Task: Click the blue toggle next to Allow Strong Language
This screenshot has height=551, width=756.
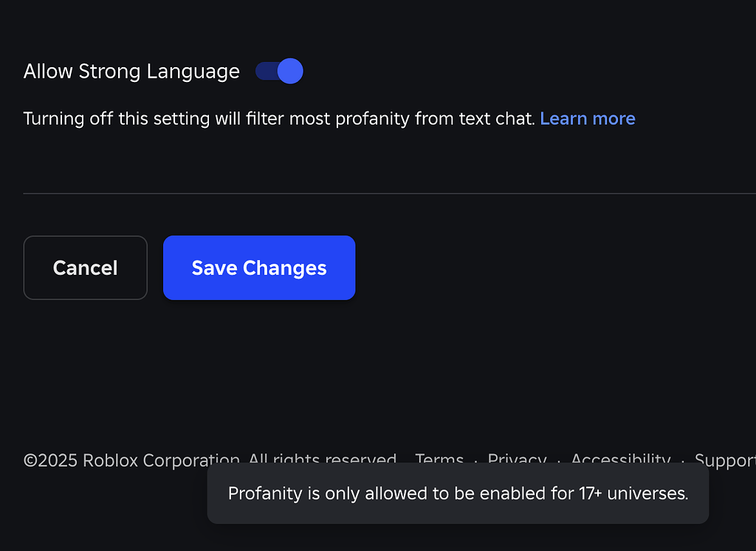Action: 279,71
